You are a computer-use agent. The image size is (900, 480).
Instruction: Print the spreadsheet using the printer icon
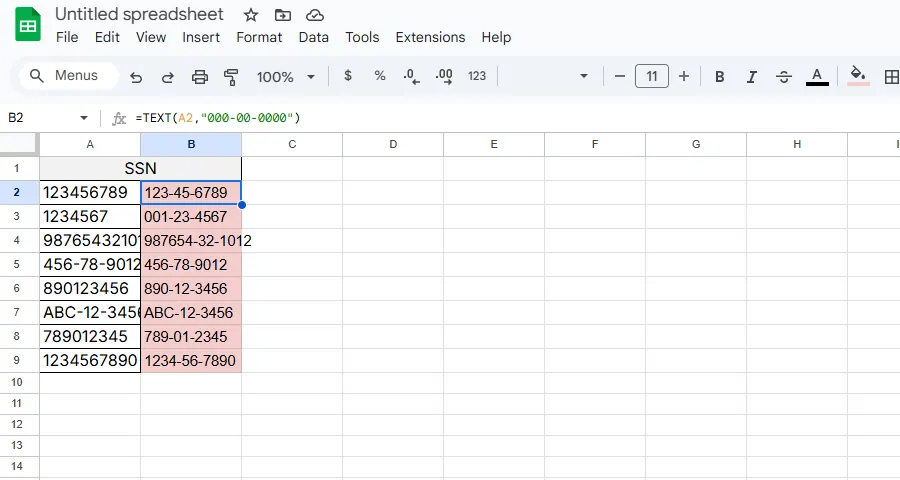200,77
